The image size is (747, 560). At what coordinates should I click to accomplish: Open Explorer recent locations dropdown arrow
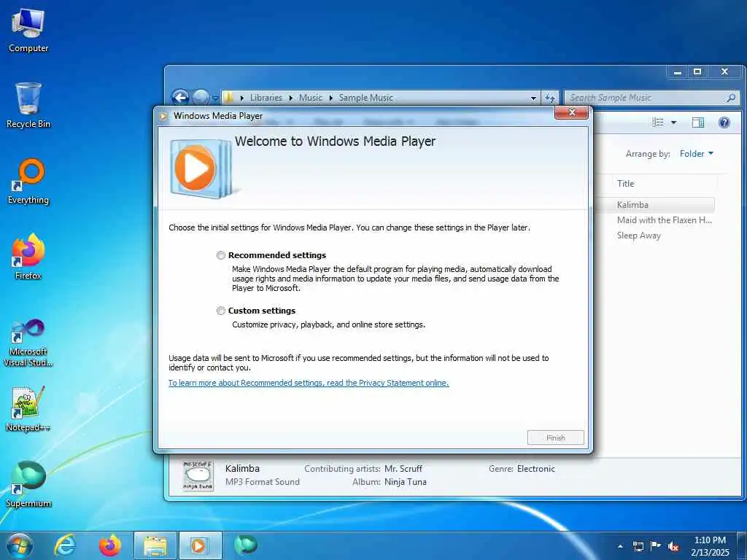pos(215,98)
